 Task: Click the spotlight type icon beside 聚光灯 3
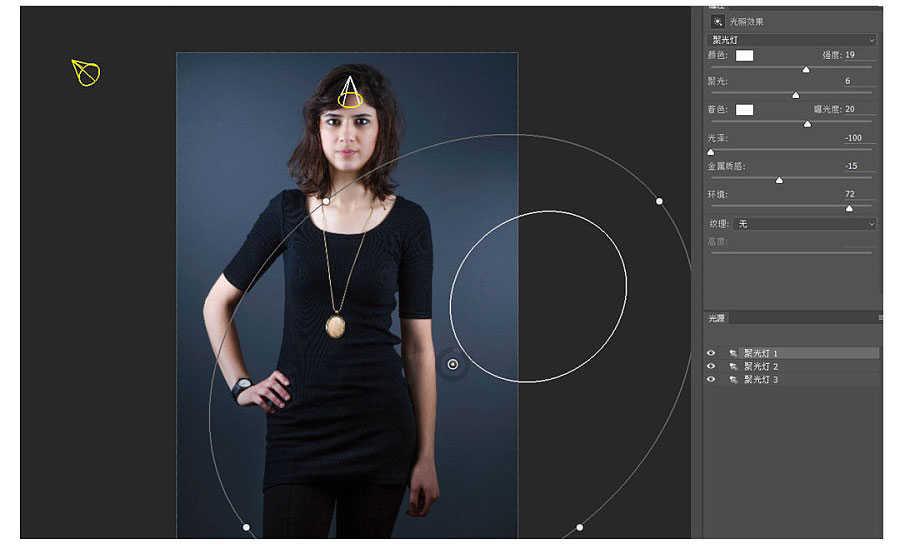click(733, 380)
